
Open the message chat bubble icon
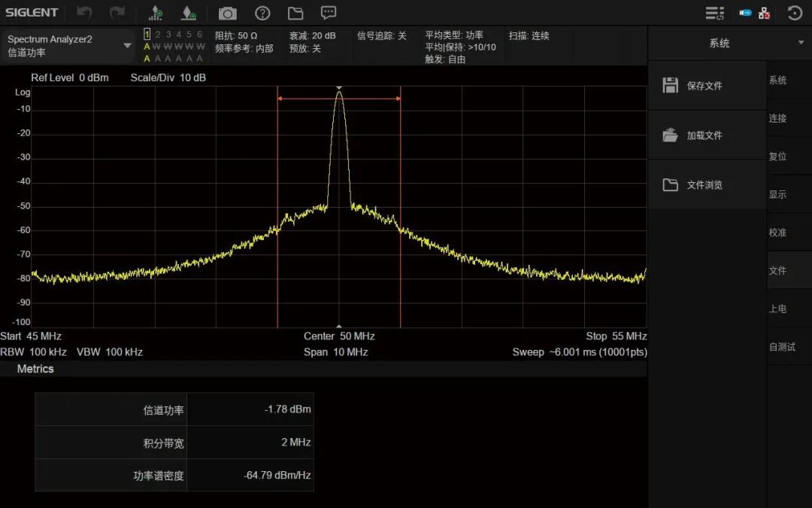(x=329, y=13)
